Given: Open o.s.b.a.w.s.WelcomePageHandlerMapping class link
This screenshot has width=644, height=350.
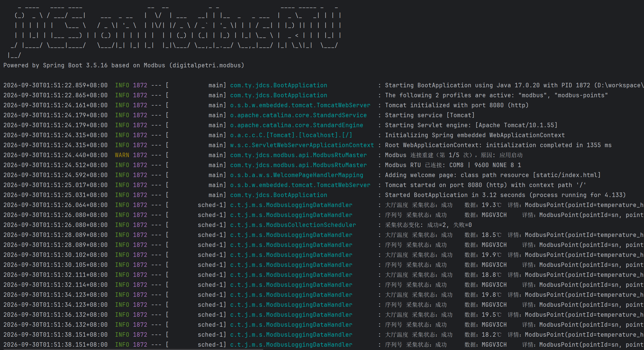Looking at the screenshot, I should 297,175.
